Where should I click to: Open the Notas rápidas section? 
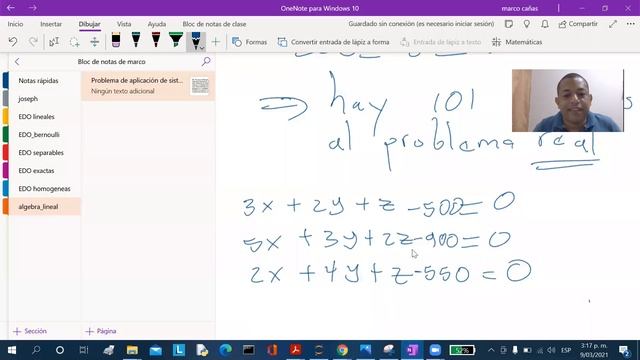click(44, 81)
